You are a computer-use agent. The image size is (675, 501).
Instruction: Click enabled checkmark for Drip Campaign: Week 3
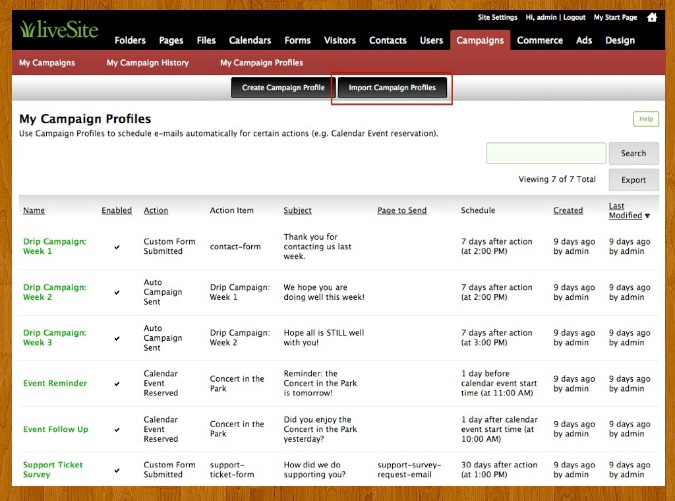pyautogui.click(x=117, y=338)
